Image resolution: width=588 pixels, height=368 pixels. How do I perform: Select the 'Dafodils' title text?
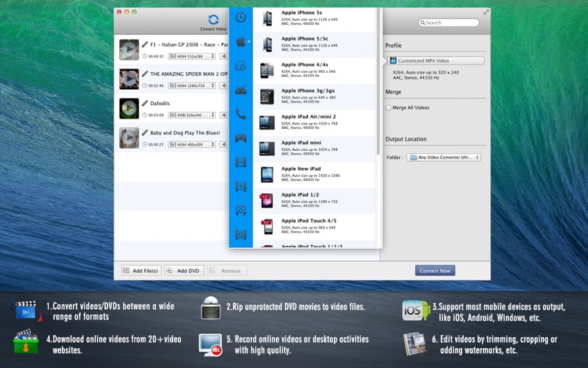pos(160,103)
